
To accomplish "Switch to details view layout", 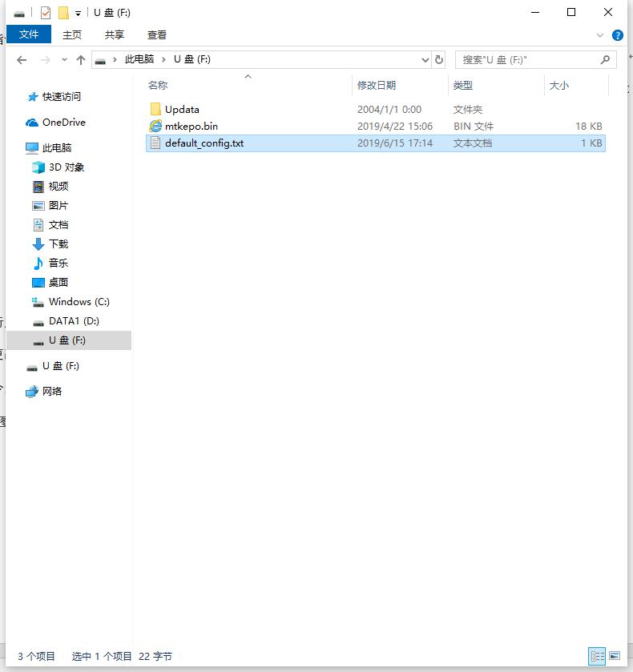I will (x=597, y=656).
